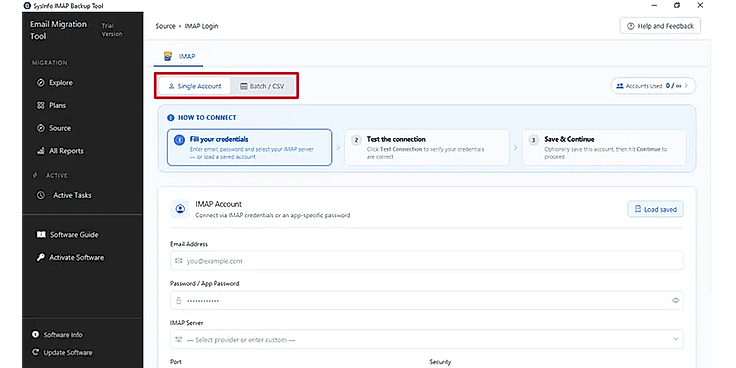Image resolution: width=736 pixels, height=368 pixels.
Task: Open Active Tasks in the sidebar
Action: click(64, 195)
